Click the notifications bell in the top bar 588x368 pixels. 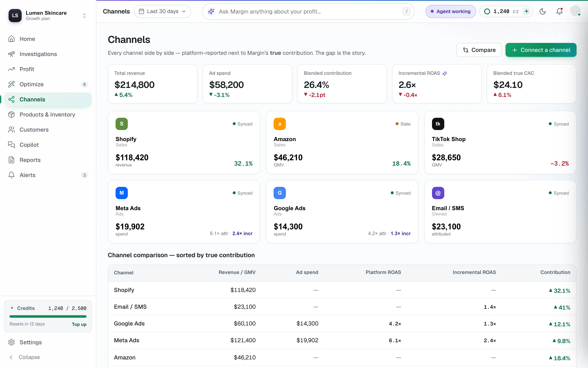559,11
